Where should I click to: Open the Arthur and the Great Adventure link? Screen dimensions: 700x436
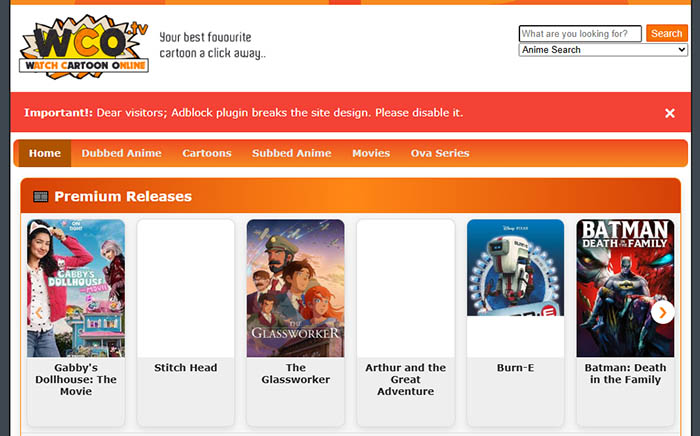tap(405, 379)
